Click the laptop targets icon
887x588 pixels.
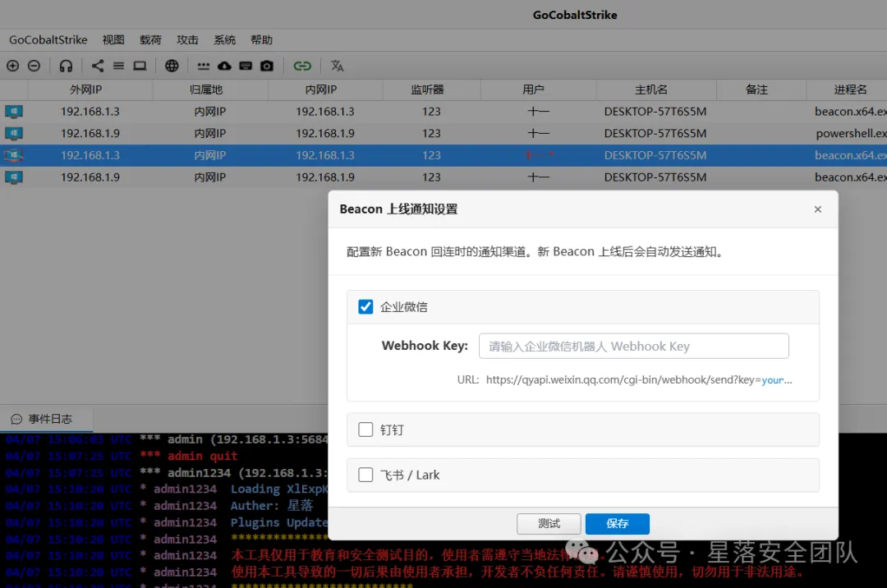pos(140,66)
